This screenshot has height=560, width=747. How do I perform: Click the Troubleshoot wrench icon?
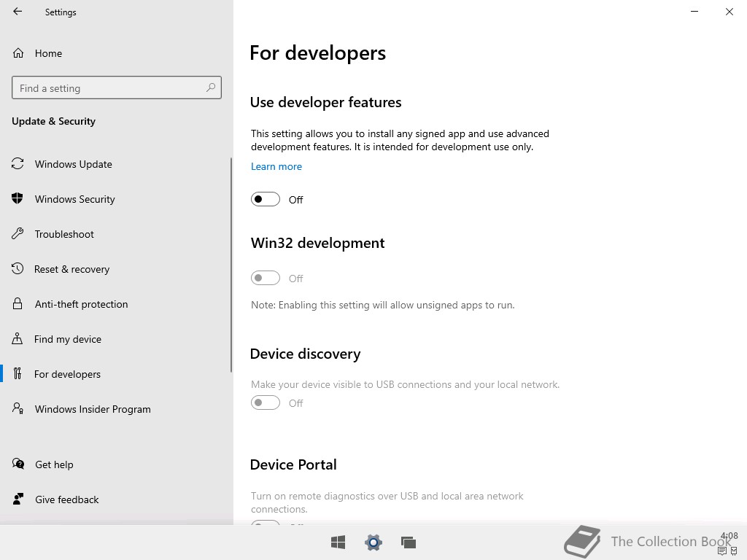click(18, 234)
